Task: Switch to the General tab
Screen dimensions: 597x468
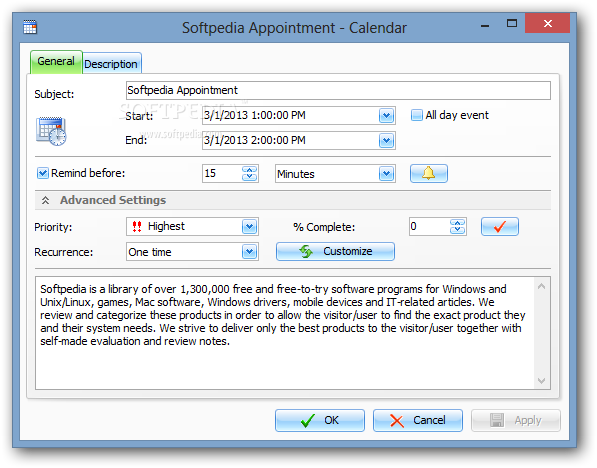Action: pyautogui.click(x=56, y=61)
